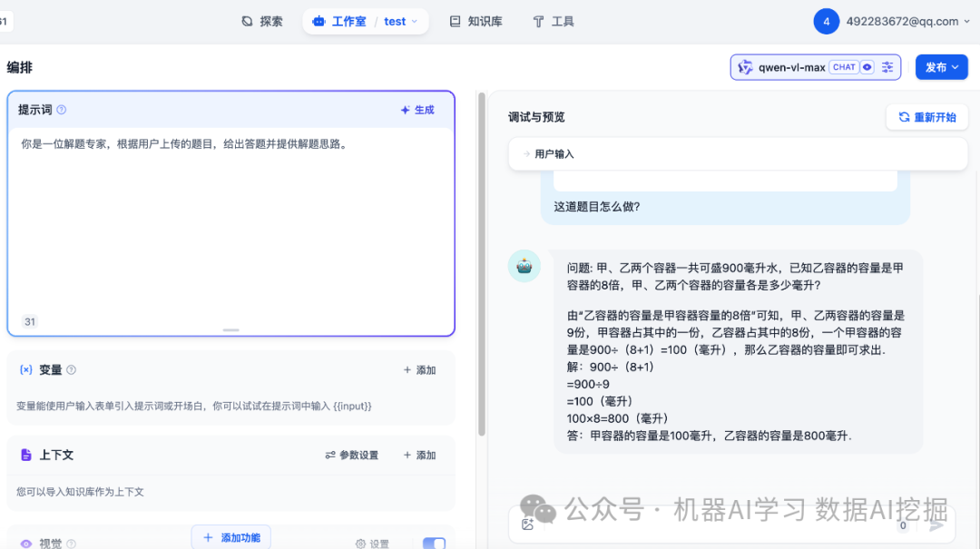Image resolution: width=980 pixels, height=549 pixels.
Task: Click help icon next to 提示词
Action: (62, 110)
